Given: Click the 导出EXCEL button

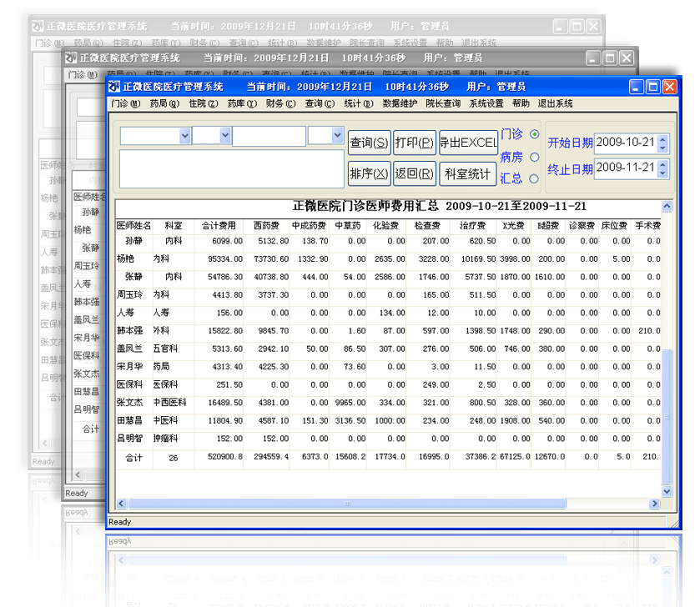Looking at the screenshot, I should coord(468,143).
